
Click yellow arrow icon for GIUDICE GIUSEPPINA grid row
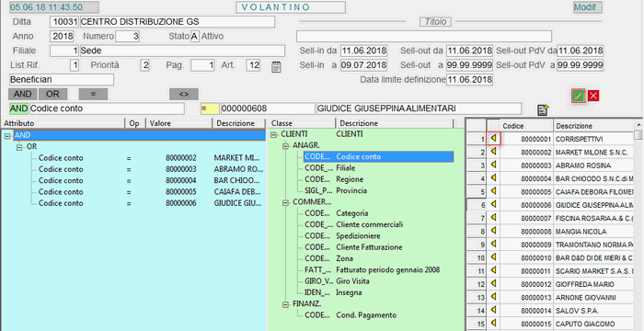click(x=493, y=204)
